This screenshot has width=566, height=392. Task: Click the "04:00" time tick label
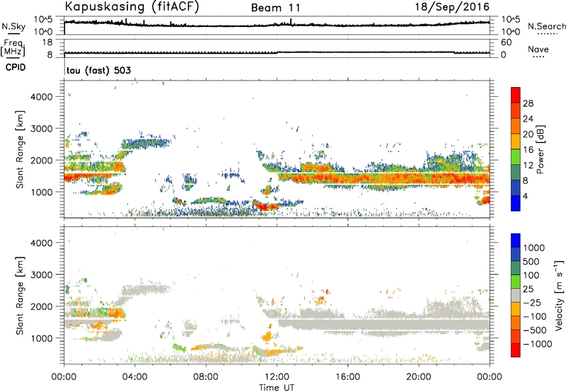134,377
